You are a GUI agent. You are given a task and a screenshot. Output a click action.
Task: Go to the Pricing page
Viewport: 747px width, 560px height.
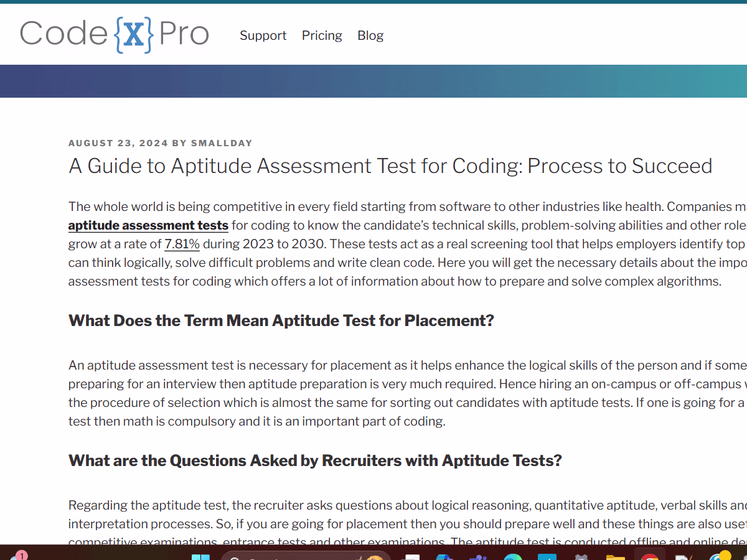(322, 35)
